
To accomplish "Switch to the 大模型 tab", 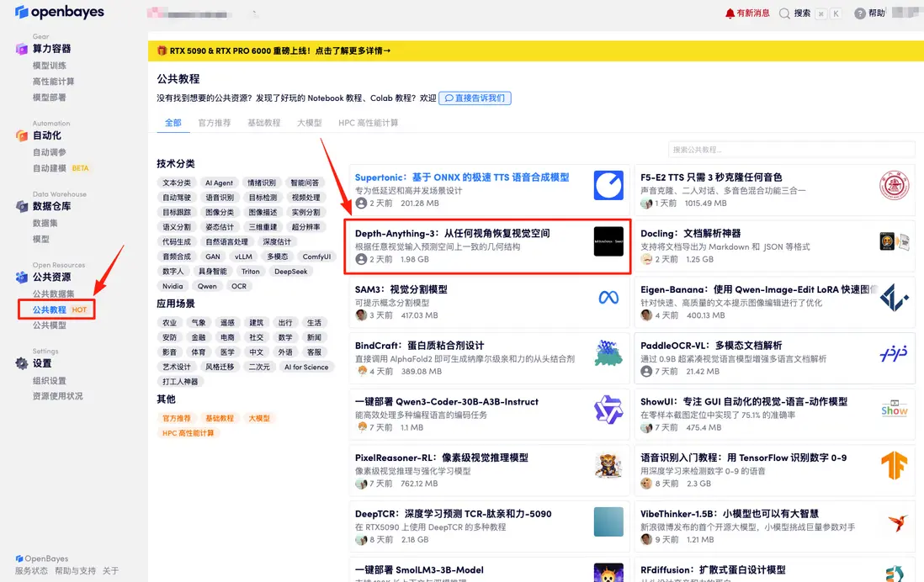I will pyautogui.click(x=310, y=123).
